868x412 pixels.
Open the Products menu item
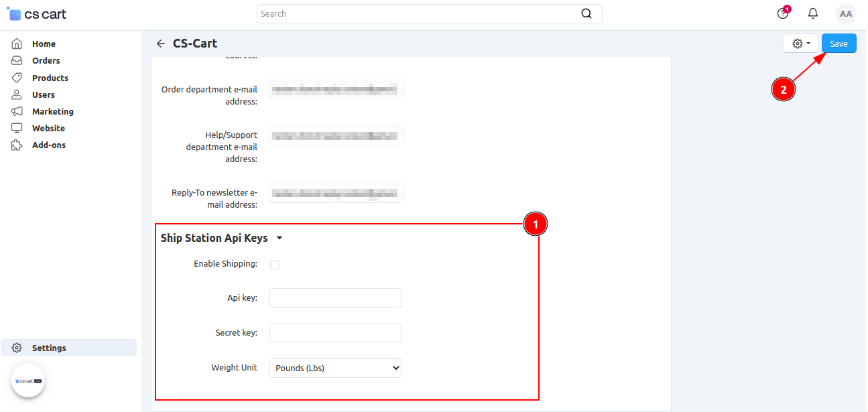[x=50, y=78]
